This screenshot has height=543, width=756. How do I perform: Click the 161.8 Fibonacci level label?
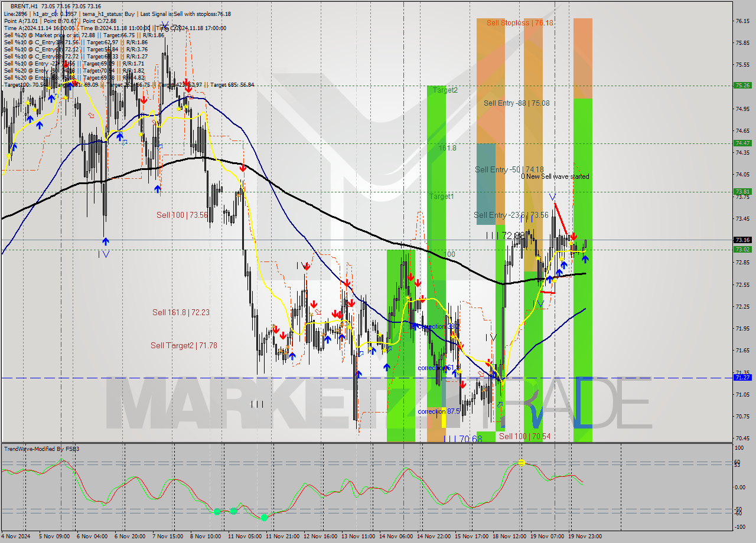click(447, 148)
